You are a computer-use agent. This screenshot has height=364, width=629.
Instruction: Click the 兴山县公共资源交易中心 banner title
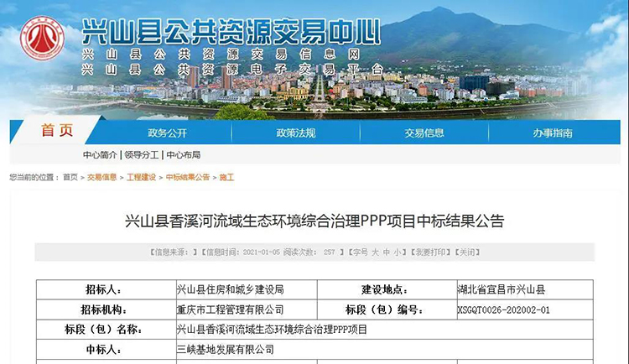pos(231,32)
